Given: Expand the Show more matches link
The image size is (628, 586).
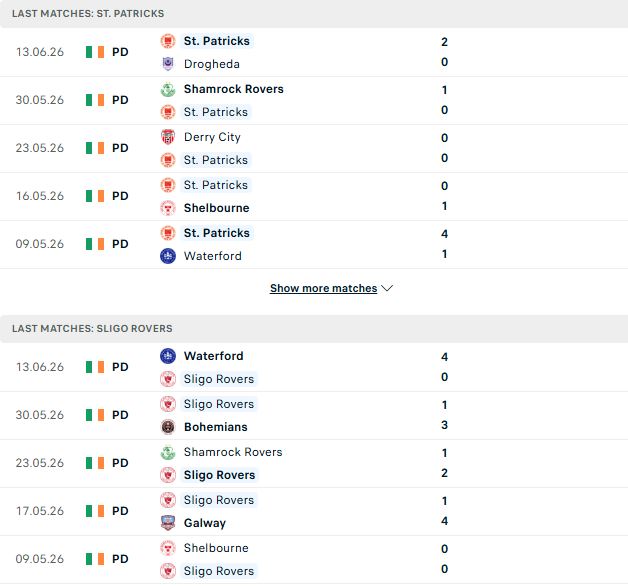Looking at the screenshot, I should (324, 288).
